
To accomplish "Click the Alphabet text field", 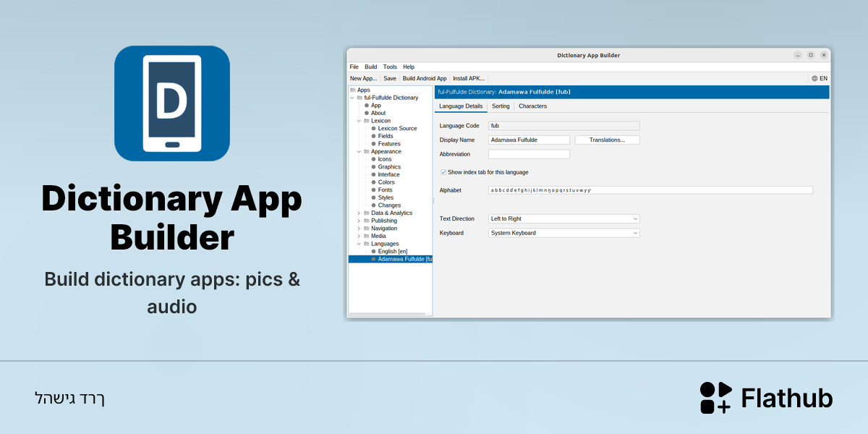I will (x=650, y=190).
